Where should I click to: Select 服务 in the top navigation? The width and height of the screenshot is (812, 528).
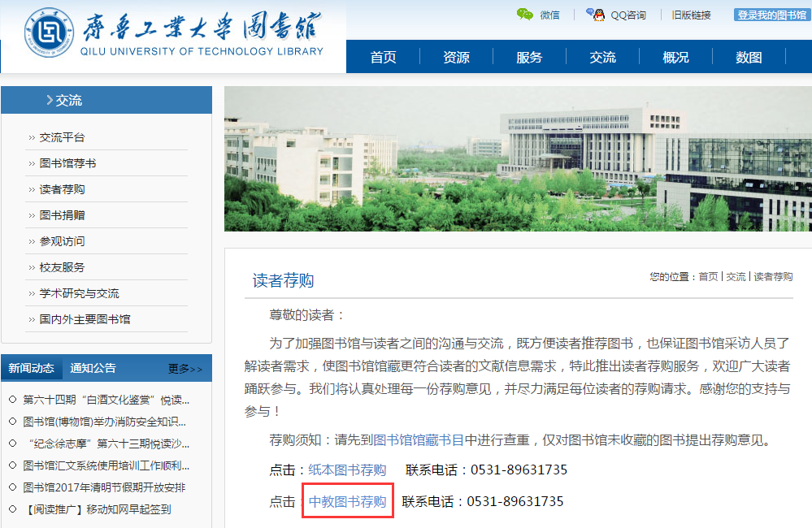[529, 57]
